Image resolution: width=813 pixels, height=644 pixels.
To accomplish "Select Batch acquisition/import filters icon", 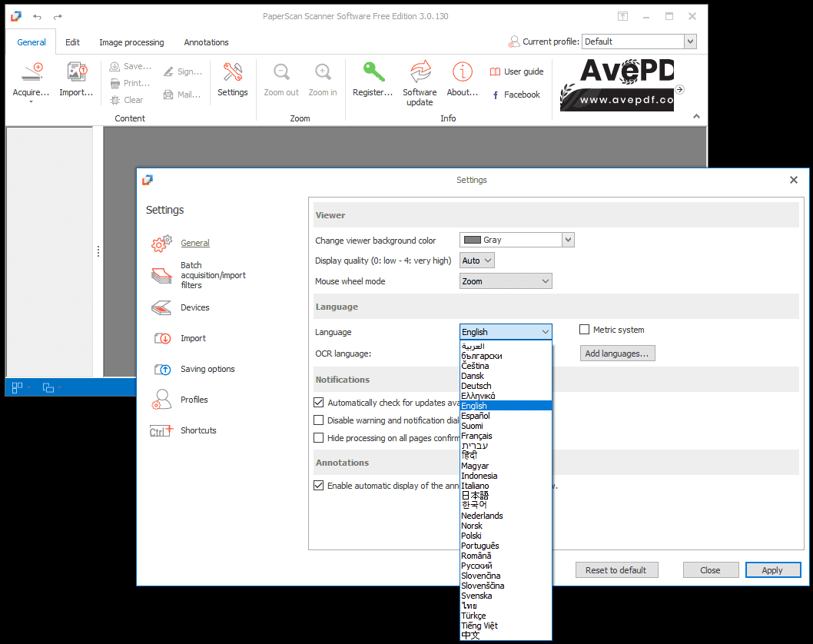I will [161, 275].
